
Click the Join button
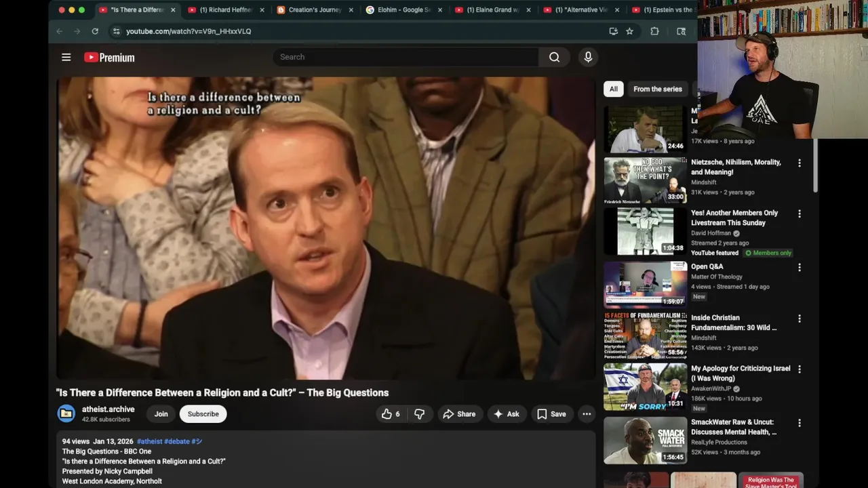click(x=161, y=414)
